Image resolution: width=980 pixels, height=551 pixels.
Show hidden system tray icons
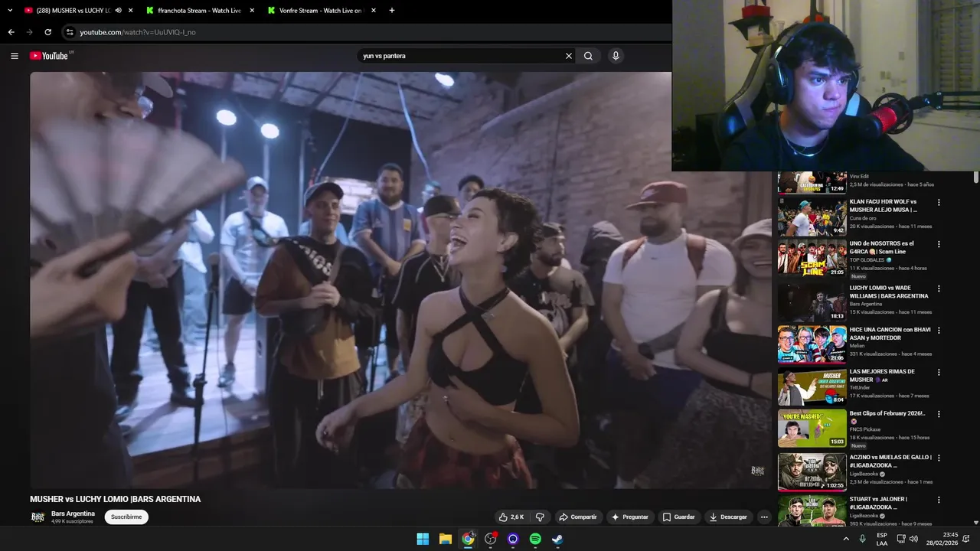(846, 539)
